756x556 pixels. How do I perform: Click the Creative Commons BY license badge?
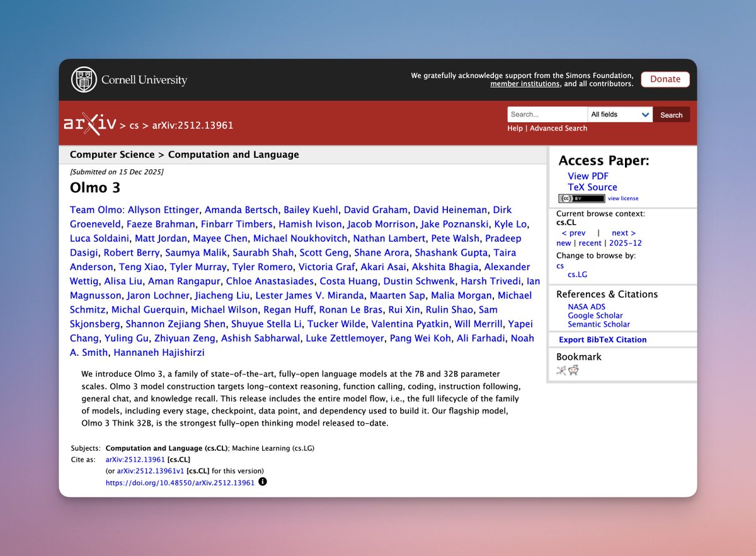581,198
